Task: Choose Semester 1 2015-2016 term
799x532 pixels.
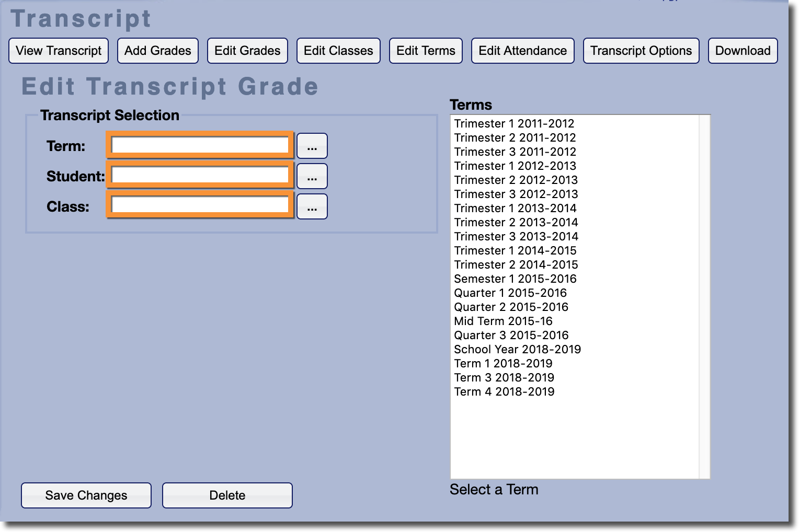Action: tap(515, 279)
